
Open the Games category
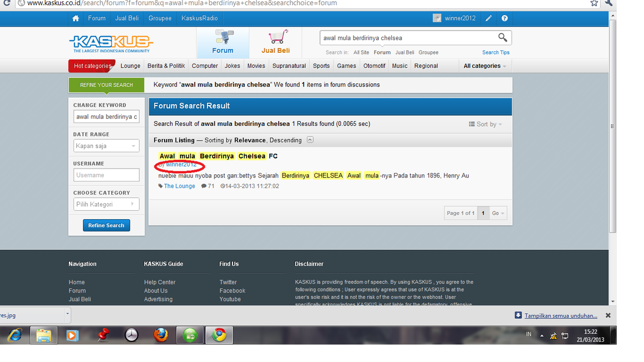point(347,66)
